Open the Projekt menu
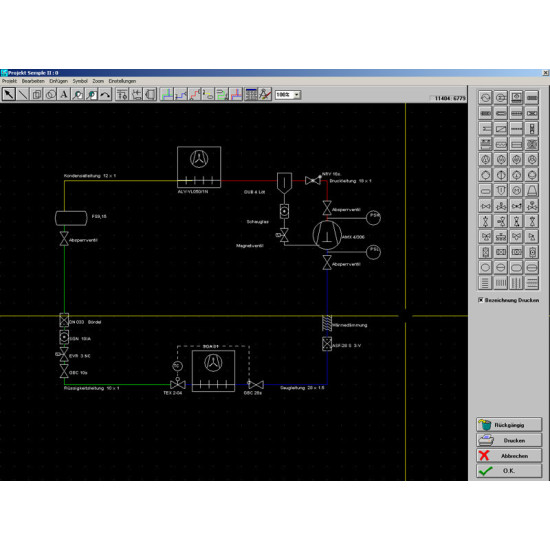The image size is (550, 550). [9, 81]
